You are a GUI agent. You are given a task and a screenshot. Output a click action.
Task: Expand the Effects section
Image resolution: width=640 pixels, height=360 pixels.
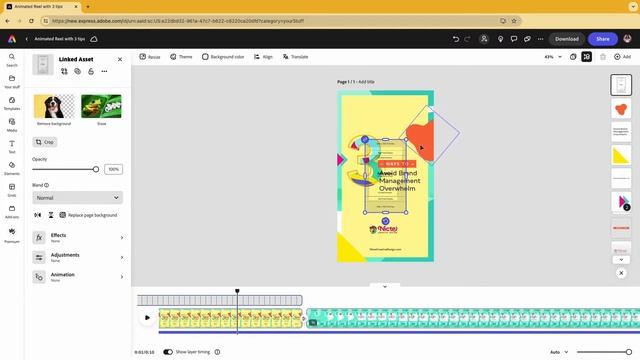78,237
